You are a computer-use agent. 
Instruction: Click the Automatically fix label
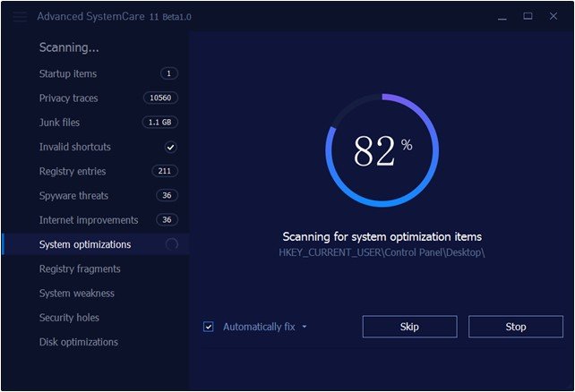(259, 327)
